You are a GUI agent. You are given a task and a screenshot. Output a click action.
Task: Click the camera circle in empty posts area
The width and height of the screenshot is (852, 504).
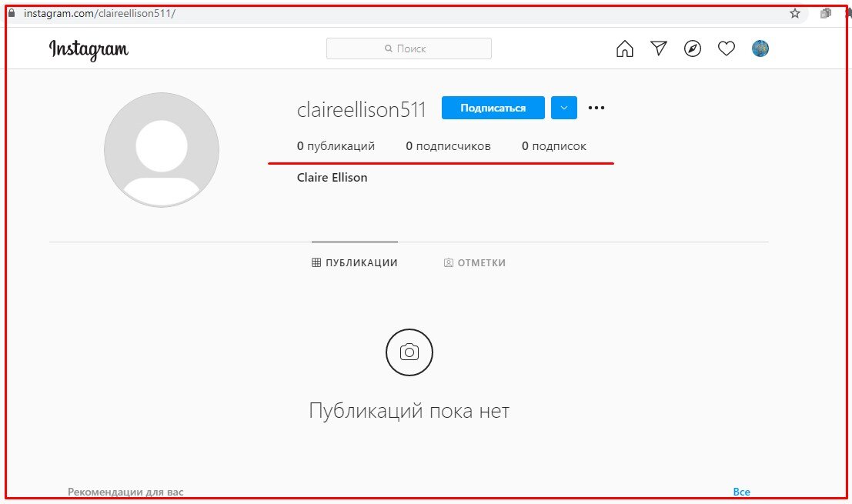(409, 352)
